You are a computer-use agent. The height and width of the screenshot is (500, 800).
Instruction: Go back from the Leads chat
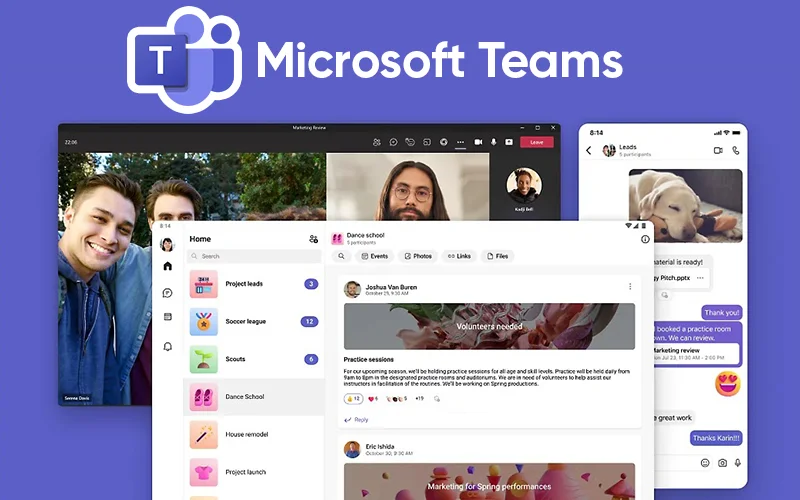pyautogui.click(x=589, y=150)
